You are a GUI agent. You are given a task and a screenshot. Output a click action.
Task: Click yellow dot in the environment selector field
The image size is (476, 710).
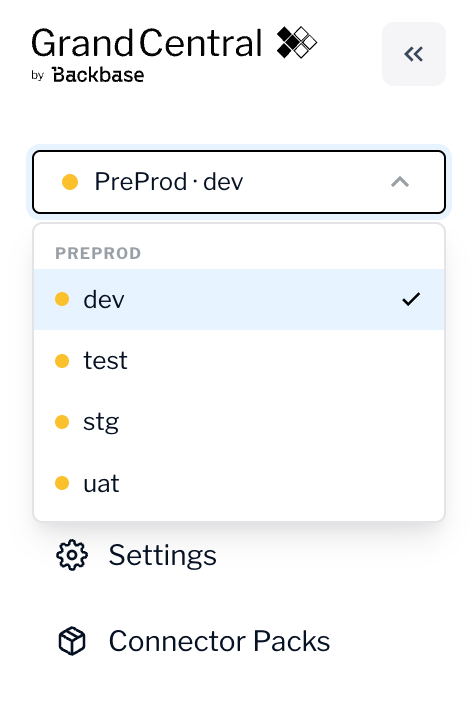point(70,182)
